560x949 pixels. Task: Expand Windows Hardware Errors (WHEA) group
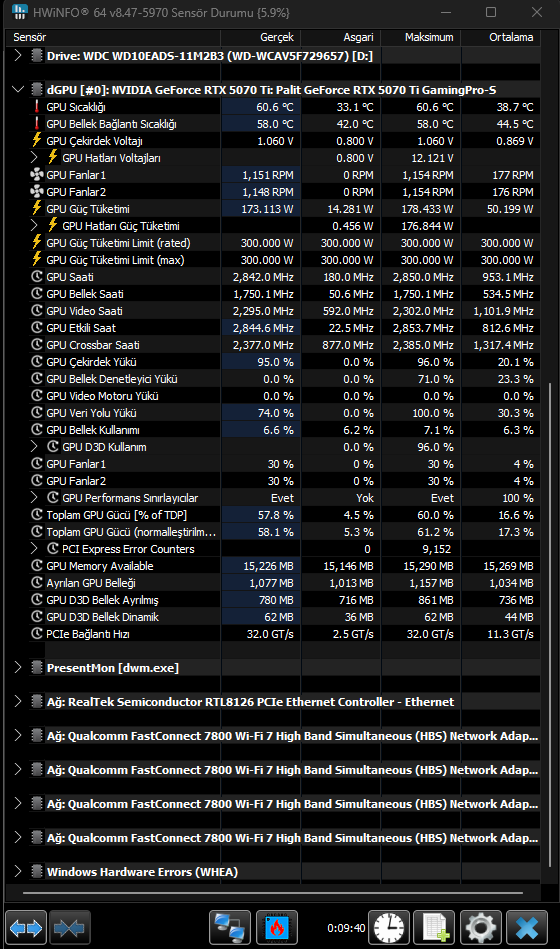pos(18,872)
